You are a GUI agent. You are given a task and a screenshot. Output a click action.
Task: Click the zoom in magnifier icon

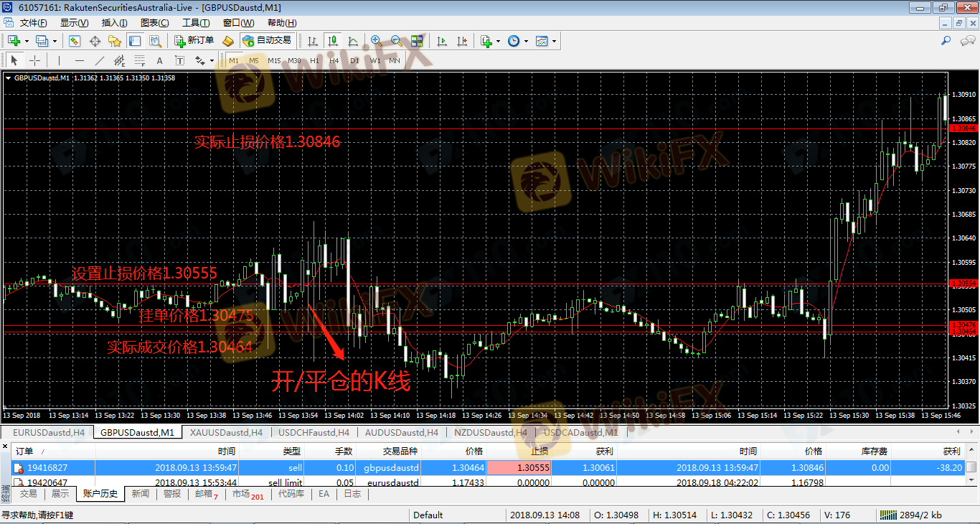coord(376,41)
